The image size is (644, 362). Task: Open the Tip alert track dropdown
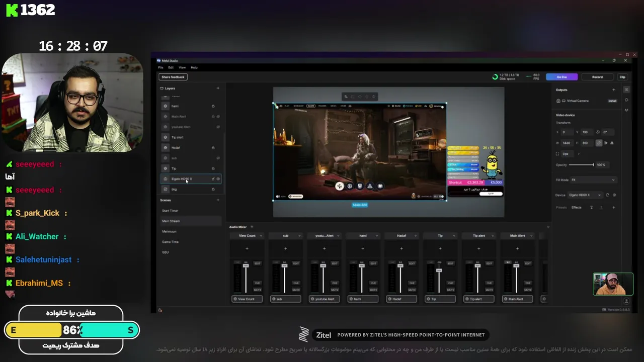[493, 236]
